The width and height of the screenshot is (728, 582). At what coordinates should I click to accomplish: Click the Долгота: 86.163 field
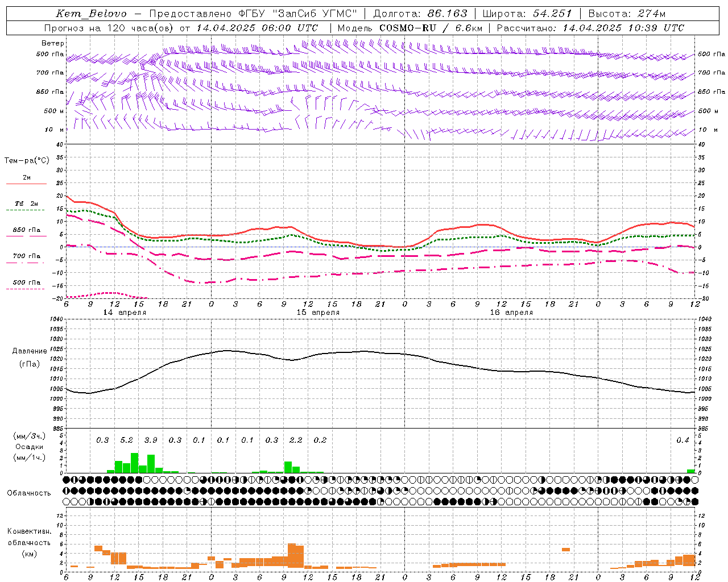coord(420,14)
